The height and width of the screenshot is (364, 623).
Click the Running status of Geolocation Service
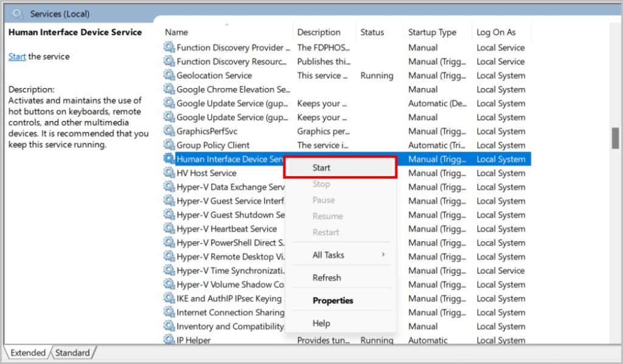pyautogui.click(x=377, y=75)
